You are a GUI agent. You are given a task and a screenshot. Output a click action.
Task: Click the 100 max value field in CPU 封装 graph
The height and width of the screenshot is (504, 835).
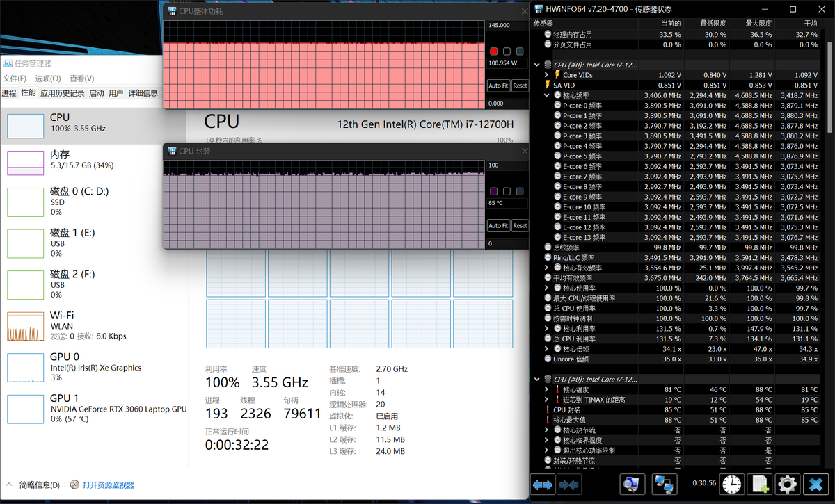(x=508, y=165)
